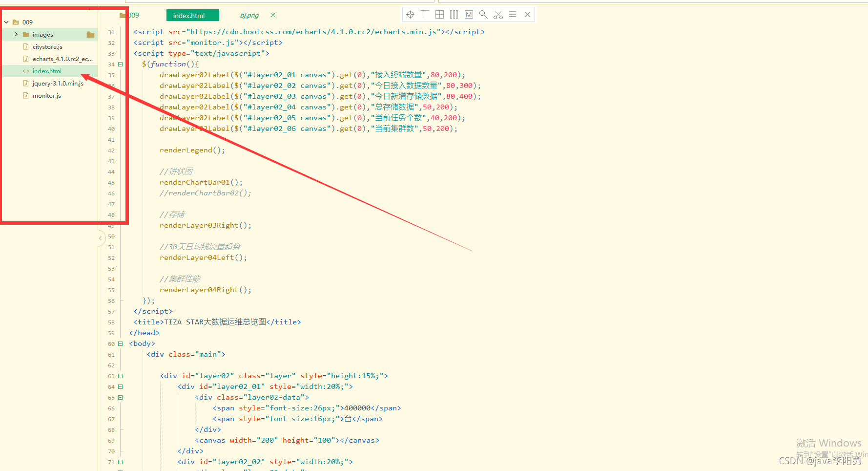The height and width of the screenshot is (471, 868).
Task: Open search with the magnifier icon
Action: pyautogui.click(x=483, y=15)
